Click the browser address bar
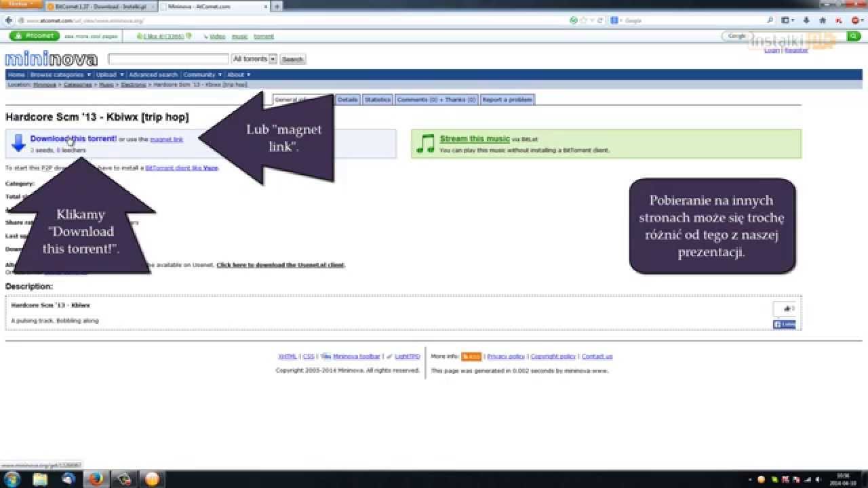This screenshot has height=488, width=868. coord(292,21)
